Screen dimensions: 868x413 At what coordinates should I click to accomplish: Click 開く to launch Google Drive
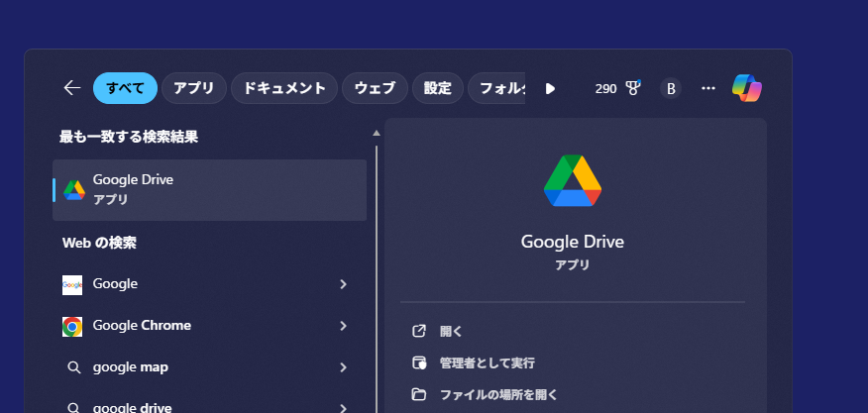coord(451,331)
